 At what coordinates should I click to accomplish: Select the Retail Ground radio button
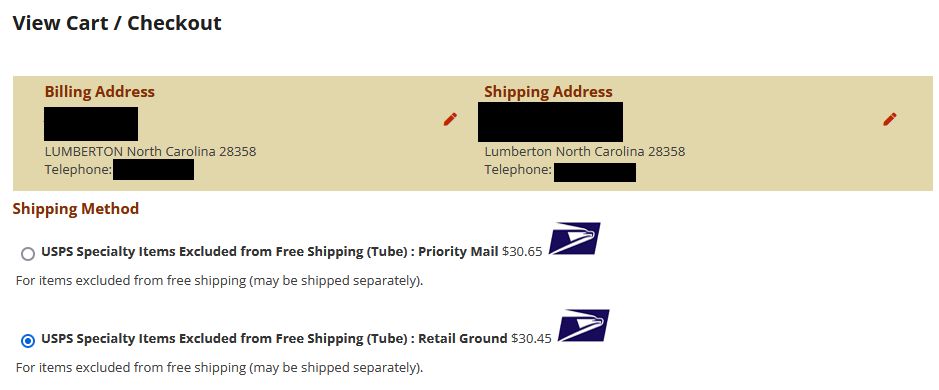(x=28, y=341)
